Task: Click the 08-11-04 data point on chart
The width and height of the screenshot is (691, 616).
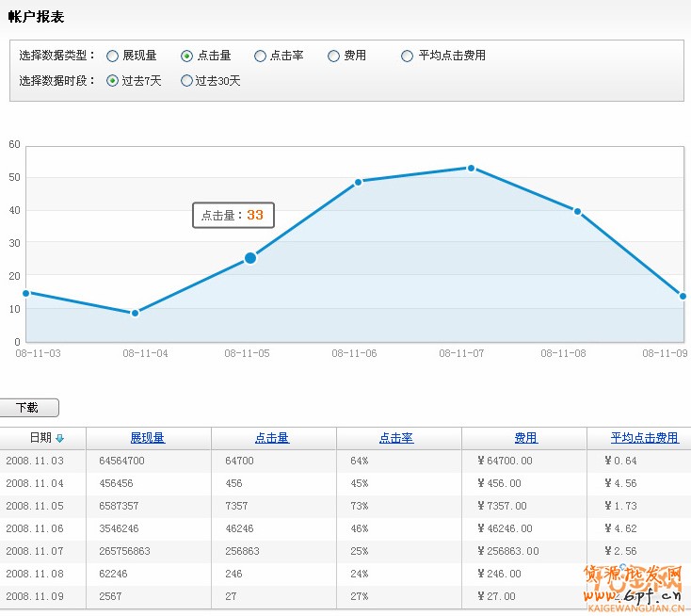Action: (136, 313)
